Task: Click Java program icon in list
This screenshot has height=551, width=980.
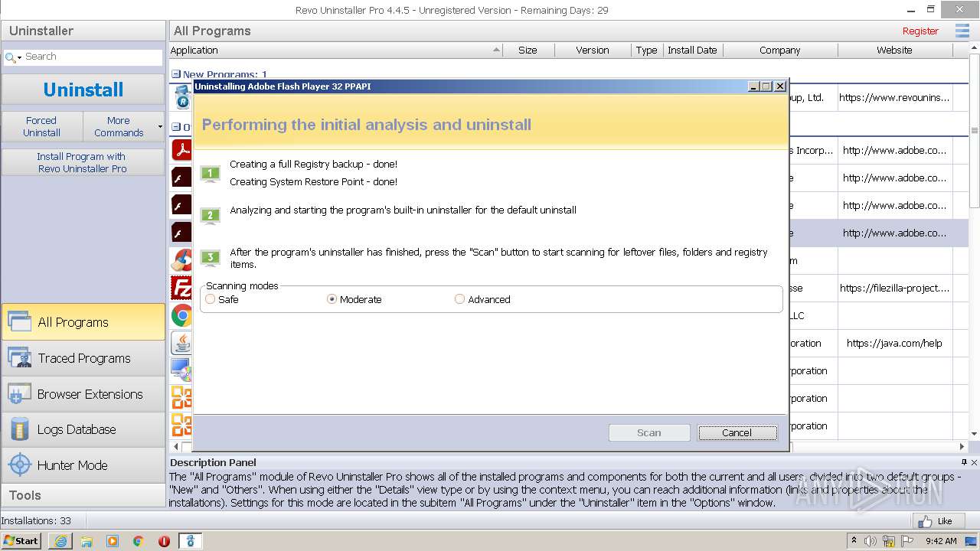Action: [x=181, y=343]
